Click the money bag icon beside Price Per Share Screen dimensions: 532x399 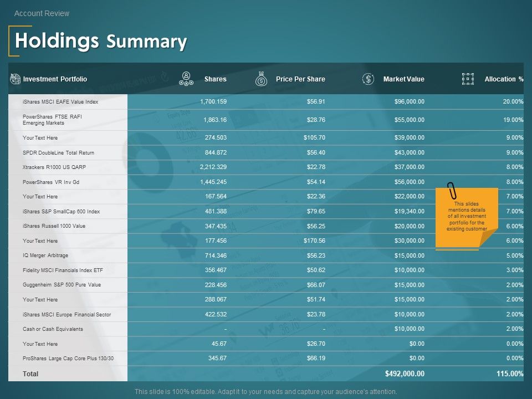point(261,79)
